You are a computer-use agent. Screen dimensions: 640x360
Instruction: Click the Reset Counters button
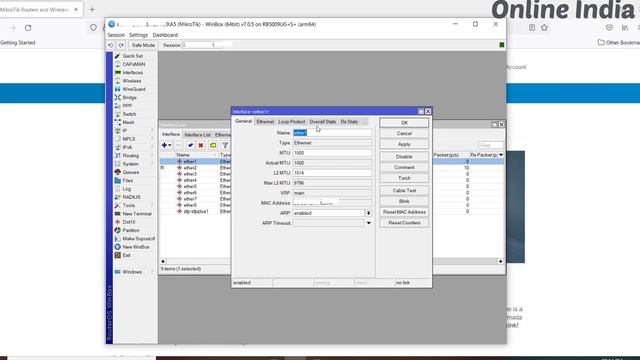pyautogui.click(x=404, y=223)
